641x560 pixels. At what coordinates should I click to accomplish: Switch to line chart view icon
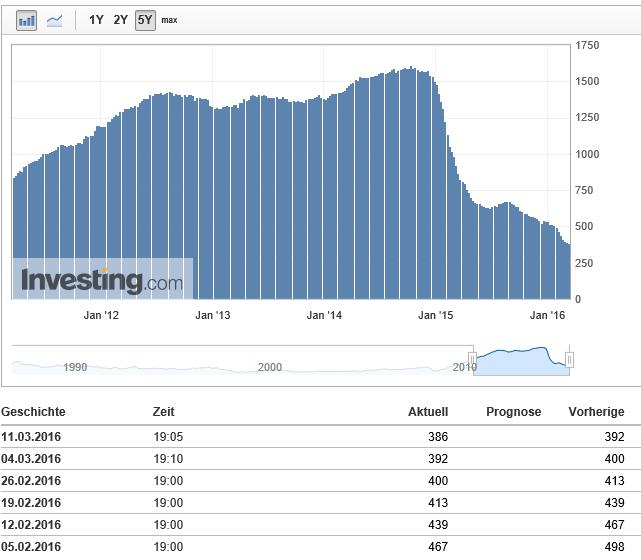pos(54,20)
